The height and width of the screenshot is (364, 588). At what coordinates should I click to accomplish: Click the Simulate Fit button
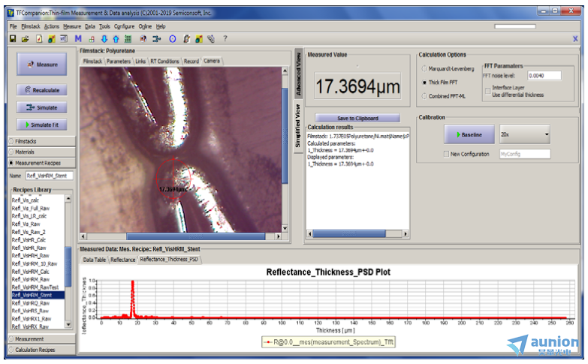(x=42, y=125)
